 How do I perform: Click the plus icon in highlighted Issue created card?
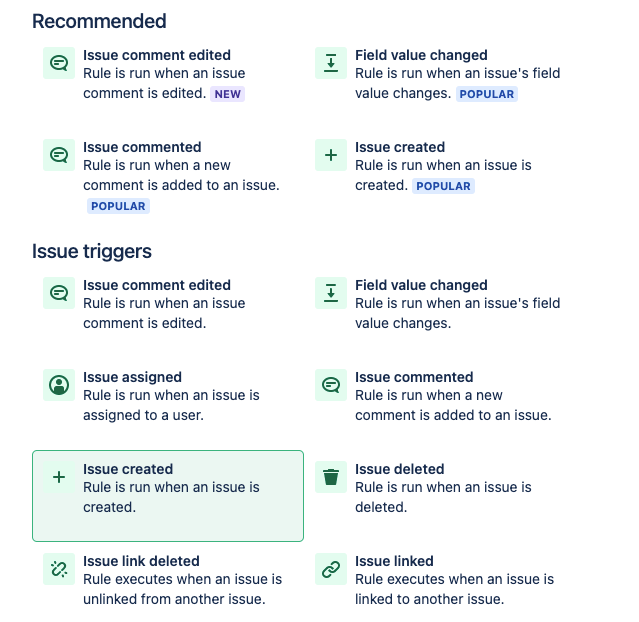pyautogui.click(x=59, y=477)
